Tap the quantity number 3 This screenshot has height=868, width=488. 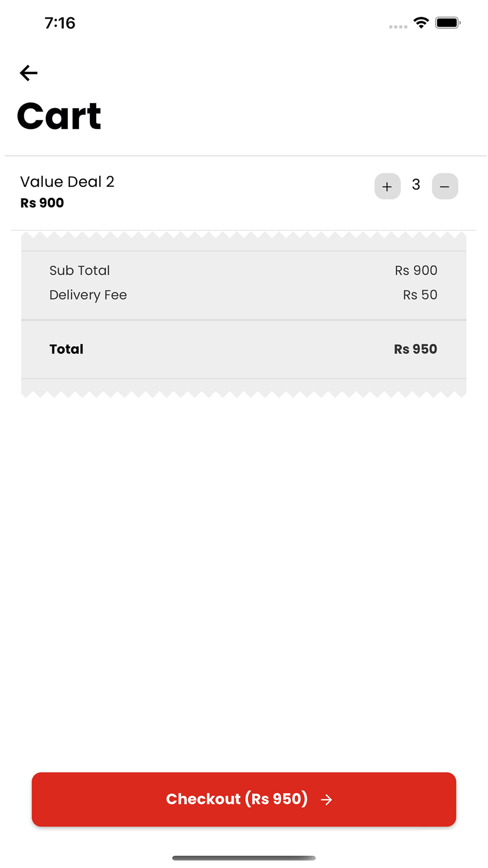click(x=416, y=185)
